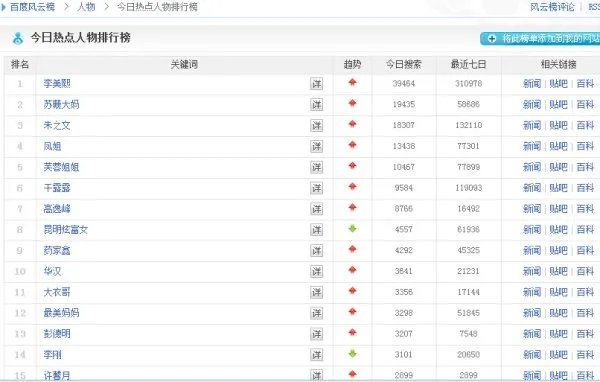Open keyword link 最美妈妈
This screenshot has height=382, width=600.
61,313
